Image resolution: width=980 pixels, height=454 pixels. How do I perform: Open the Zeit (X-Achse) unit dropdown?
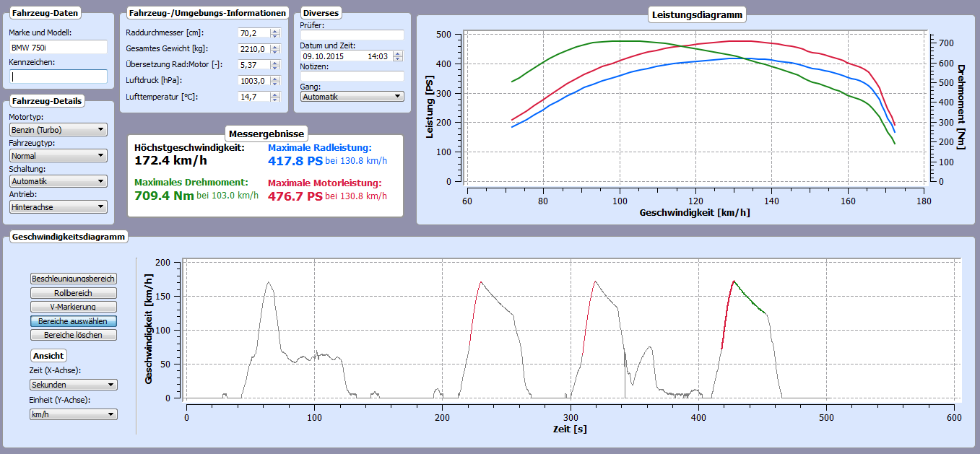click(73, 385)
